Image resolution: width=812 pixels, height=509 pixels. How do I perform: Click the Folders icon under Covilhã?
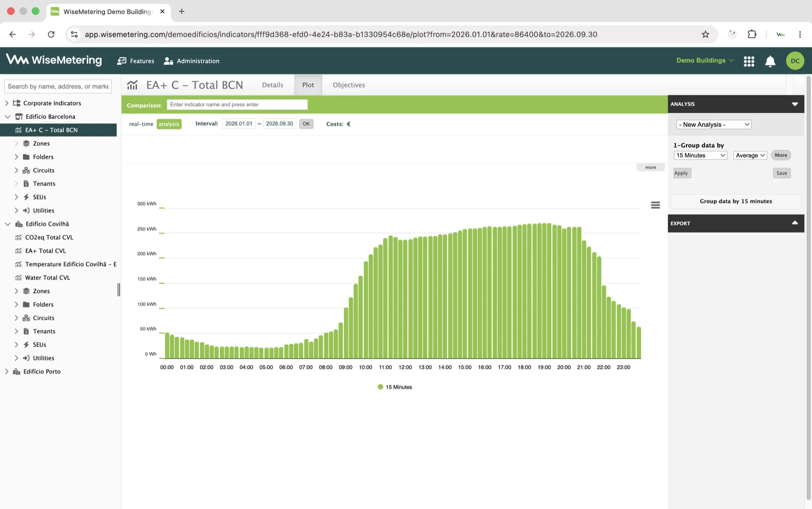point(26,305)
